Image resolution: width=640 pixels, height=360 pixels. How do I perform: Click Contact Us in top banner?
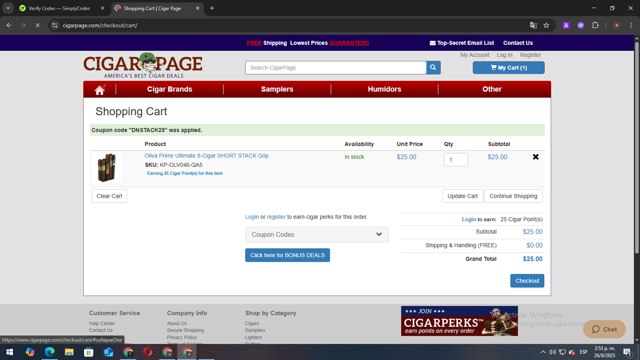tap(518, 43)
